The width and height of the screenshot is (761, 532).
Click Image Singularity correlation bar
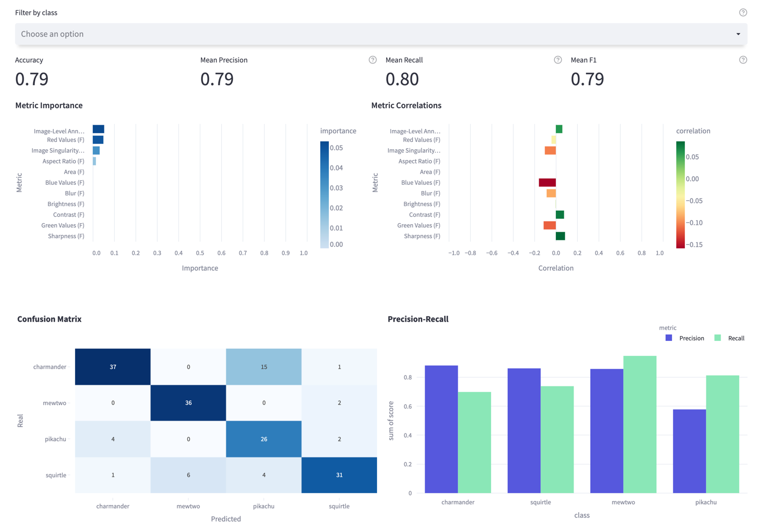pos(550,150)
